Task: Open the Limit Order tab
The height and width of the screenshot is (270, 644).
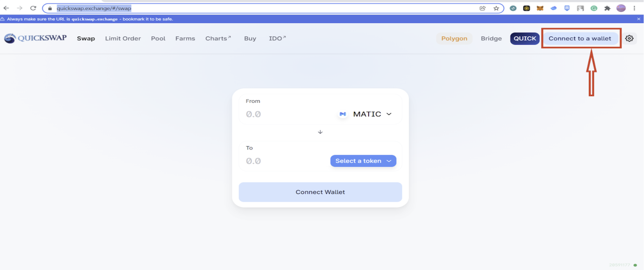Action: [x=123, y=38]
